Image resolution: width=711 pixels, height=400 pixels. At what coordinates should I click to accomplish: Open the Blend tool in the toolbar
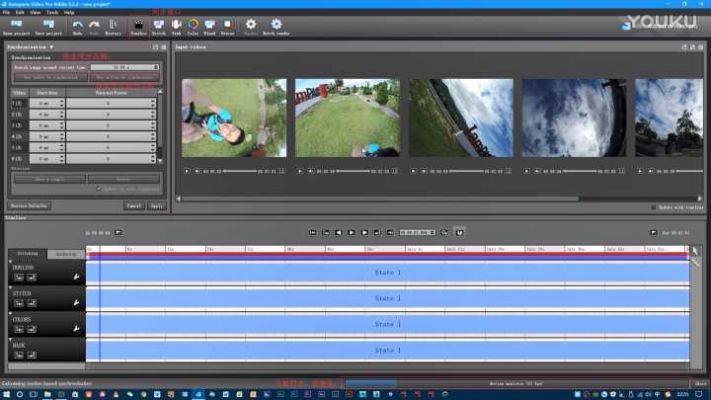pos(210,25)
